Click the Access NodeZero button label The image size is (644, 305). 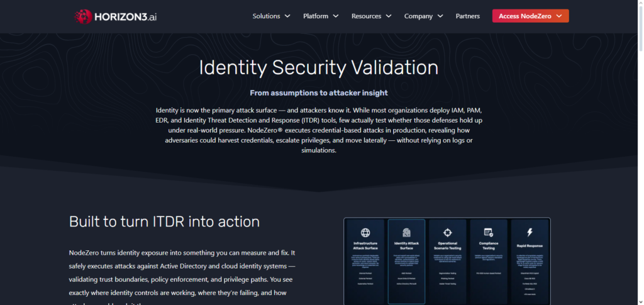525,16
